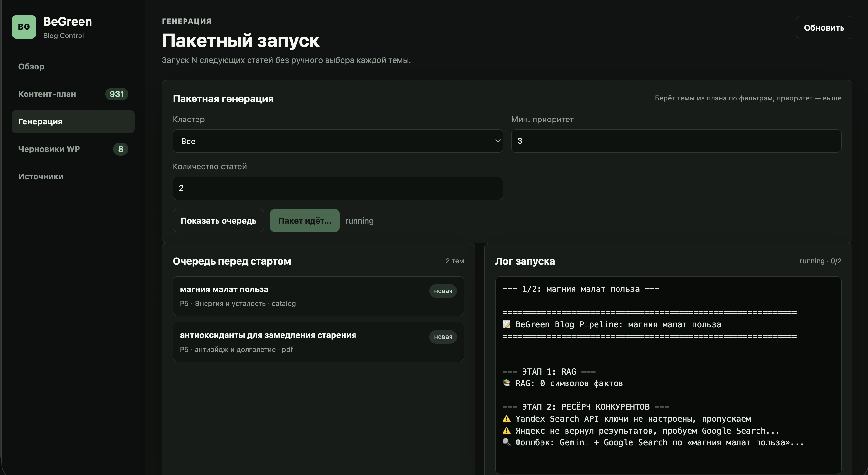Screen dimensions: 868x475
Task: Select queue card антиоксиданты для замедления старения
Action: [x=318, y=342]
